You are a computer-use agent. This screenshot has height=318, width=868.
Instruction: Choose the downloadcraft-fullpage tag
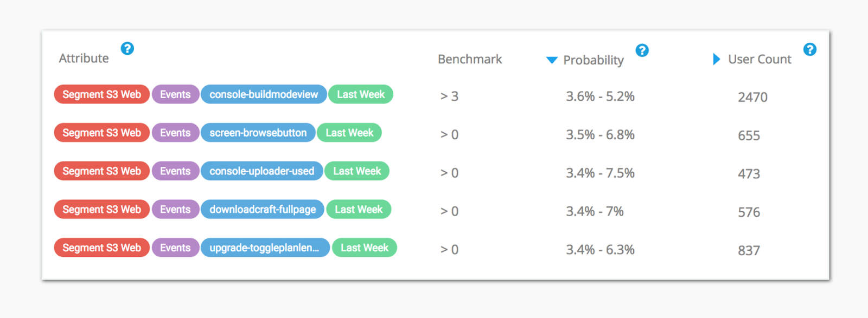(263, 210)
